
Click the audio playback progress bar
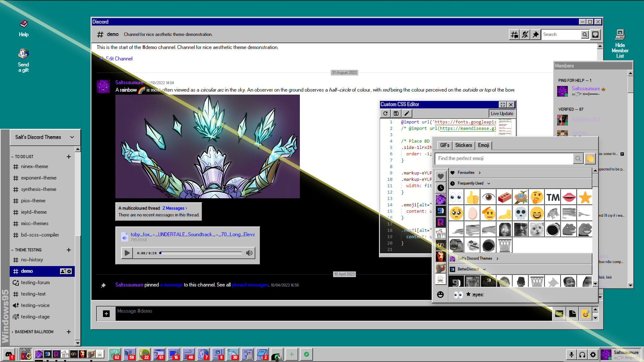[201, 253]
